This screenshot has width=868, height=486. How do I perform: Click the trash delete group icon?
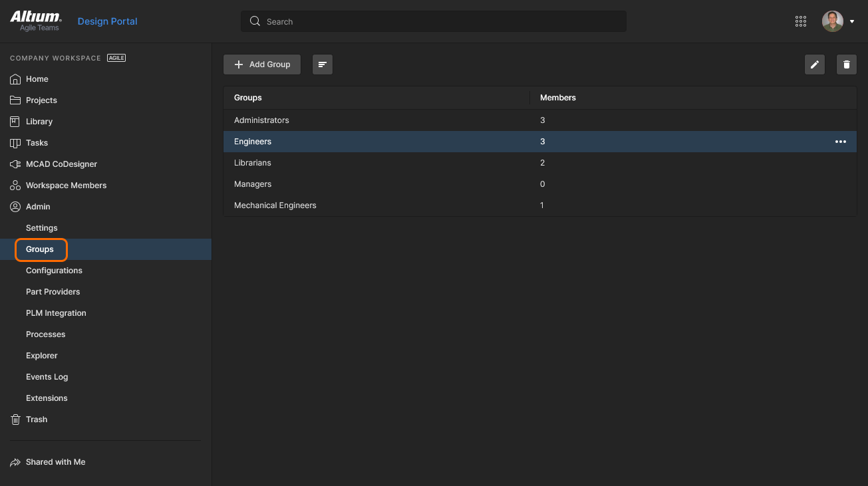click(846, 64)
